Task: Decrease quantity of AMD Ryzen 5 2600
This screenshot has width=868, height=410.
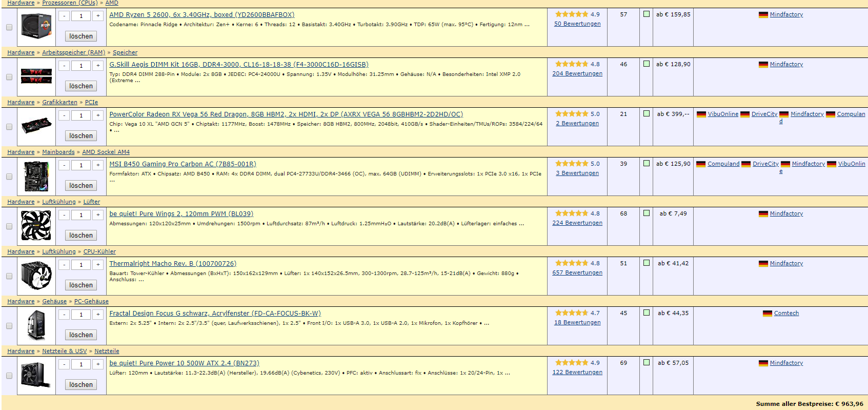Action: 64,16
